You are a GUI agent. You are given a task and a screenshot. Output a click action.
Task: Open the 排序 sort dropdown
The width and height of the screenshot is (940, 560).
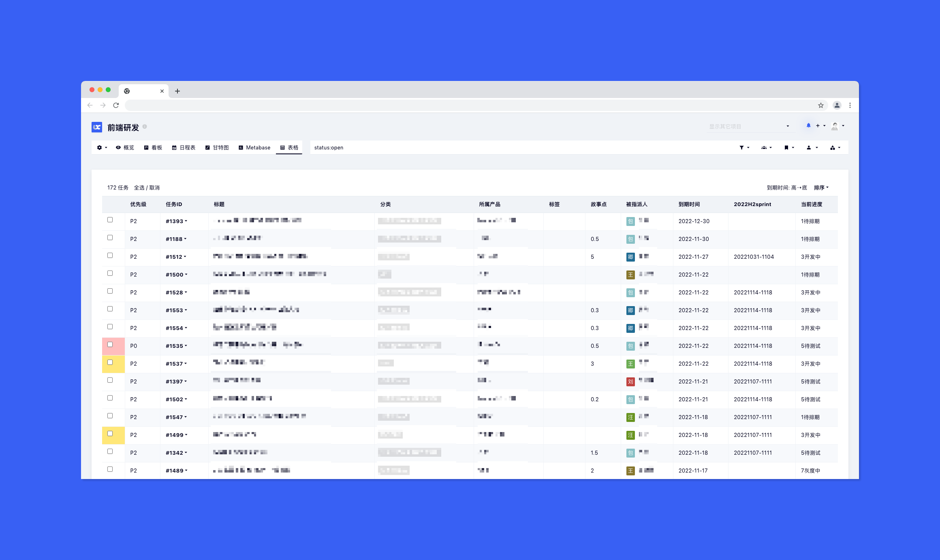click(821, 188)
